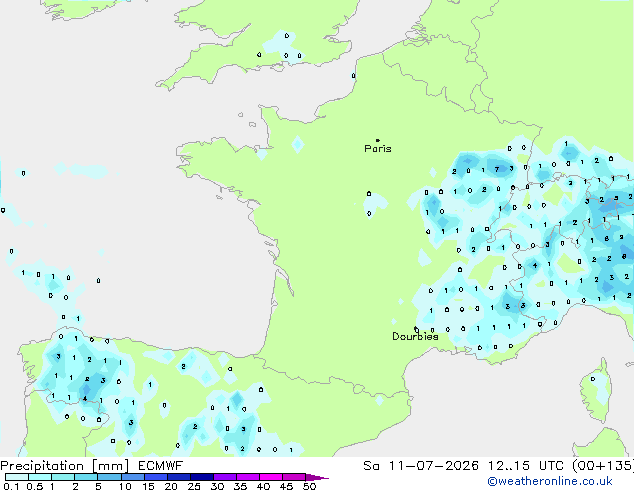Select the 5–10 mm blue legend swatch

[x=110, y=477]
